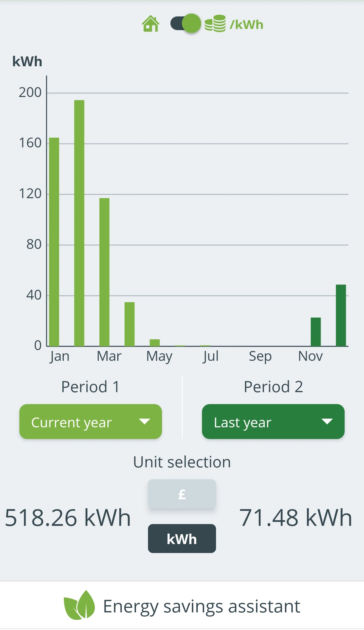Tap the dark green November bar
This screenshot has width=364, height=630.
click(316, 332)
